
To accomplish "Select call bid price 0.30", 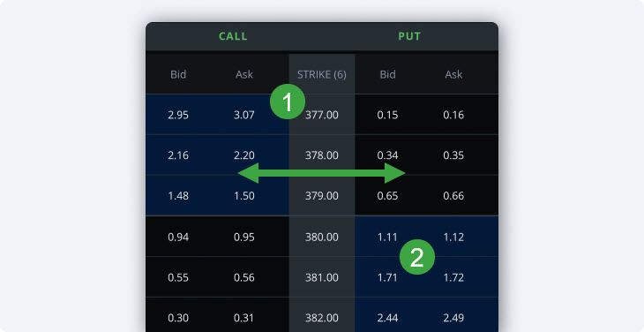I will tap(178, 318).
